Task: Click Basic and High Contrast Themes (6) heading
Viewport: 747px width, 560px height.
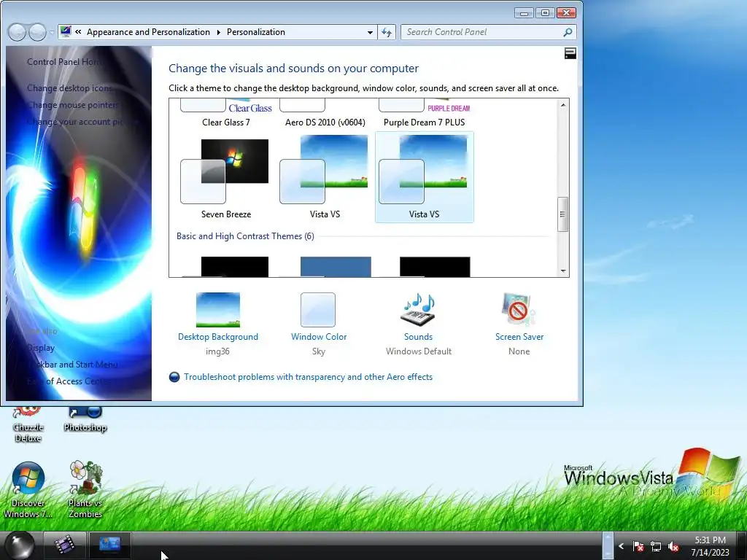Action: (x=245, y=236)
